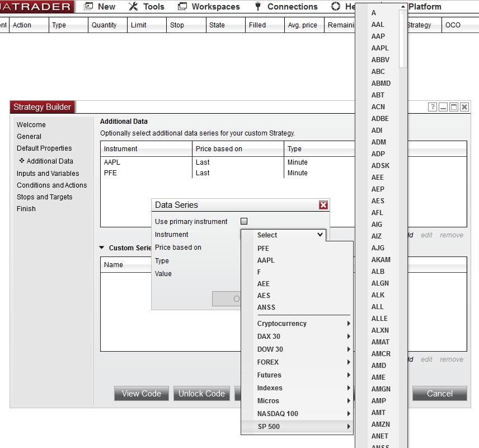Expand the Micros submenu
The height and width of the screenshot is (448, 479).
coord(297,400)
